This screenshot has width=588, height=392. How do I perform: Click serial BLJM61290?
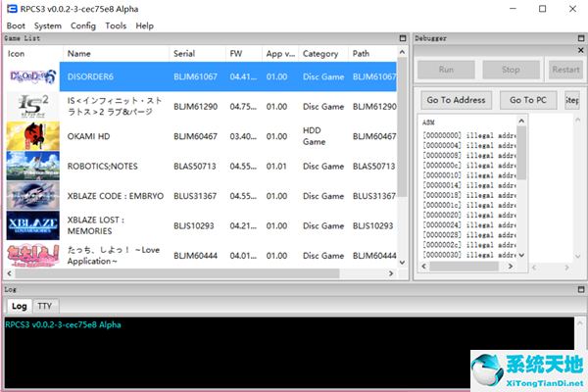[x=195, y=107]
